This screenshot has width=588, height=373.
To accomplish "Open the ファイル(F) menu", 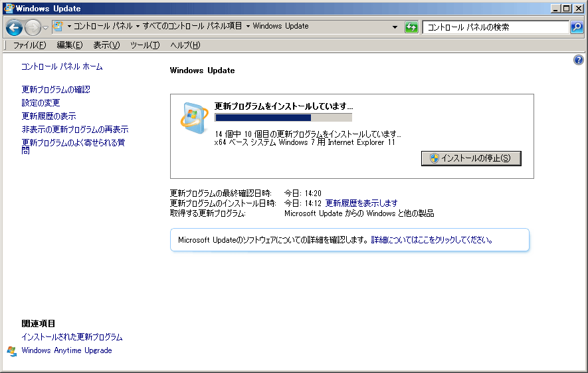I will click(x=30, y=45).
